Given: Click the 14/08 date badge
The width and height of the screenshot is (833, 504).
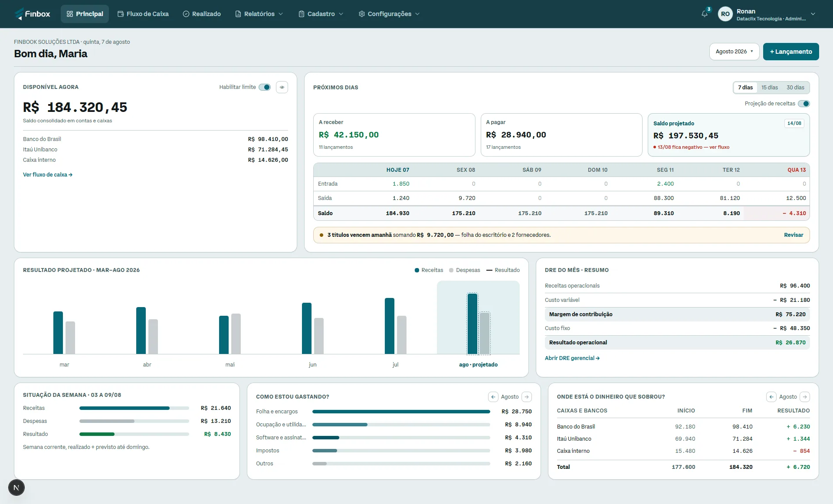Looking at the screenshot, I should click(x=794, y=124).
